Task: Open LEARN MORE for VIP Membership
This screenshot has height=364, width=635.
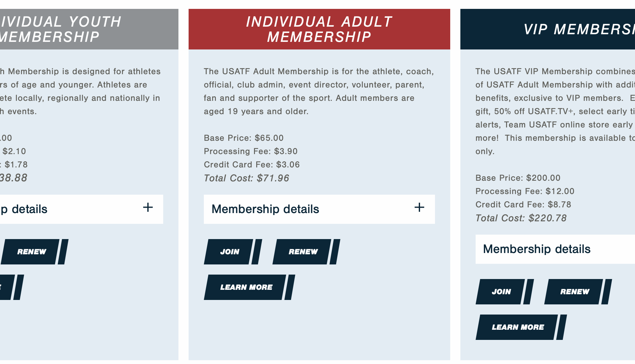Action: (x=518, y=327)
